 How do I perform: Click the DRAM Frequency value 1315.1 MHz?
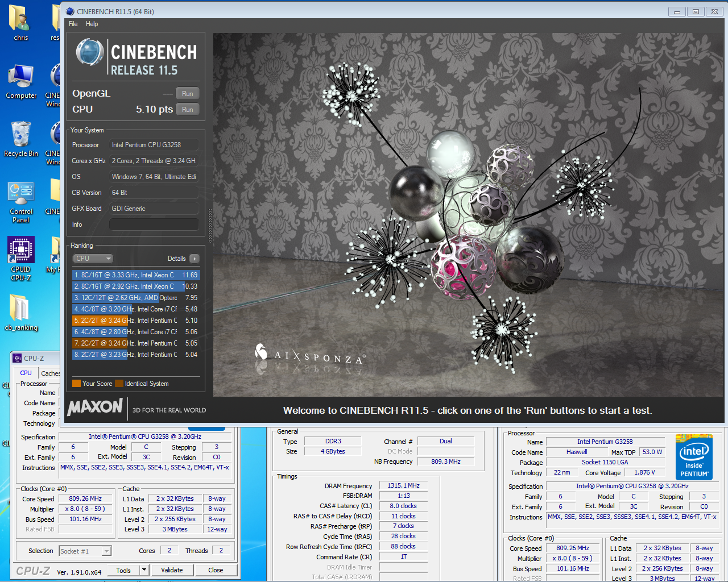pyautogui.click(x=403, y=485)
